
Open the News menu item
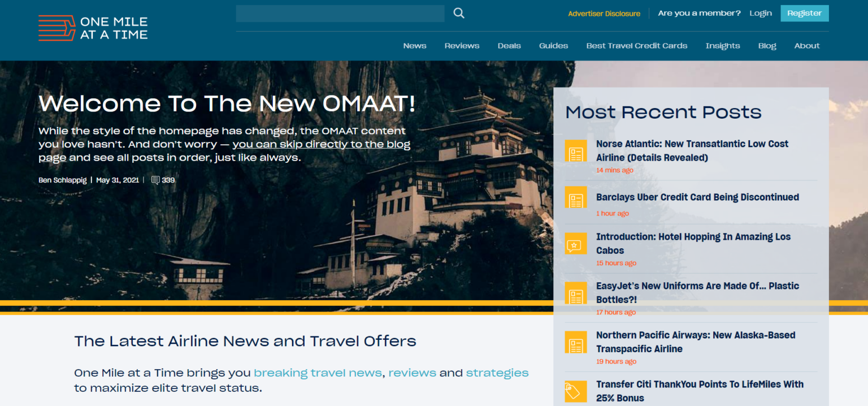pos(415,46)
